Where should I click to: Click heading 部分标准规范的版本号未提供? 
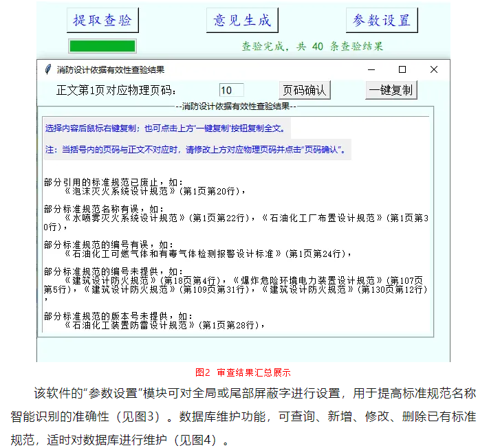click(x=118, y=316)
